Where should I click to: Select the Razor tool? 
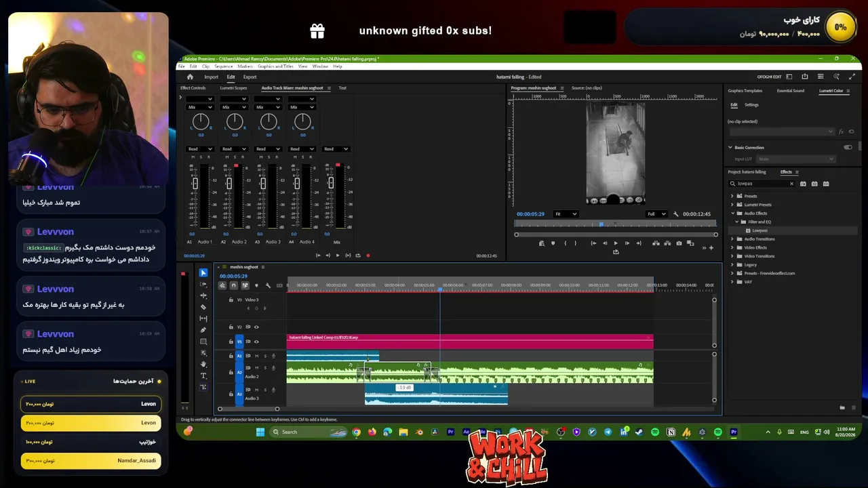[x=203, y=307]
